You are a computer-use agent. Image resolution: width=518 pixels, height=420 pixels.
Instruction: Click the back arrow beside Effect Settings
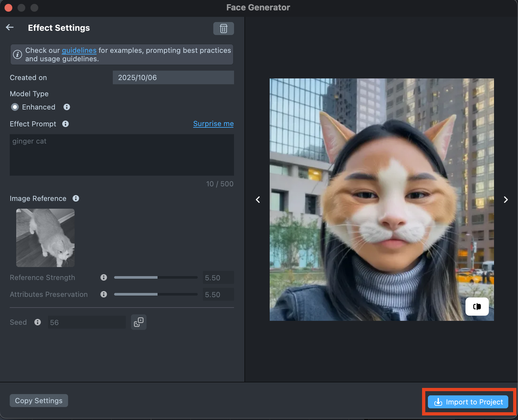[x=10, y=28]
